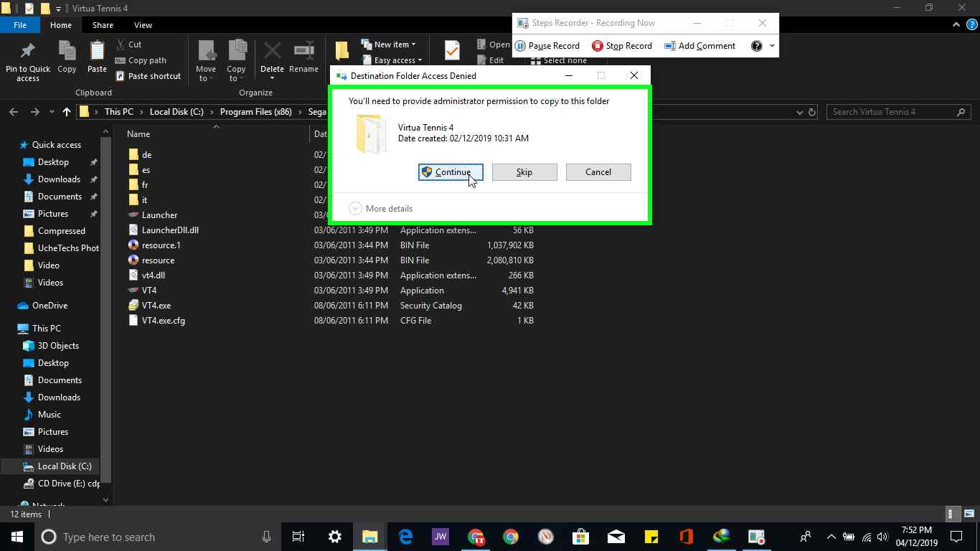Screen dimensions: 980x551
Task: Click Cut in the Clipboard group
Action: point(128,44)
